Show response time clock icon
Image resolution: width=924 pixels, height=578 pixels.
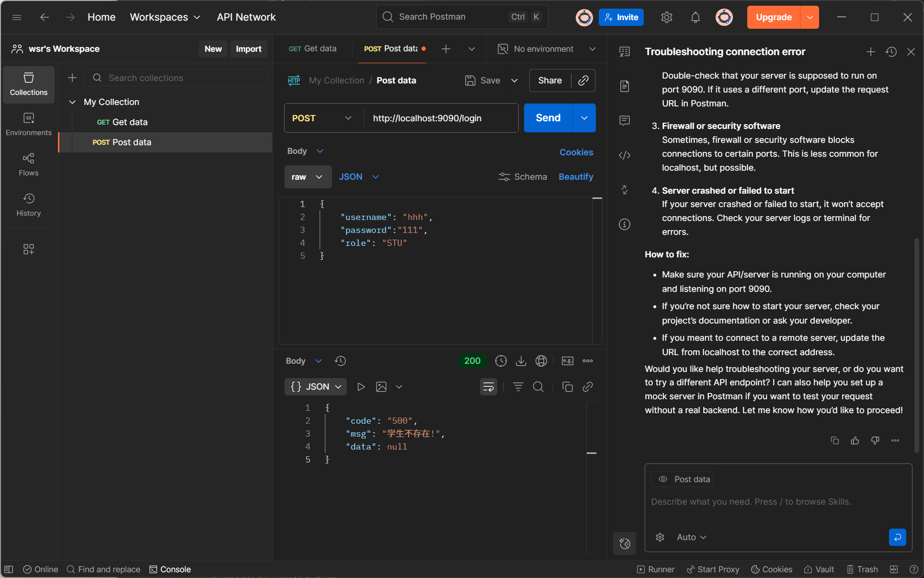[x=501, y=361]
